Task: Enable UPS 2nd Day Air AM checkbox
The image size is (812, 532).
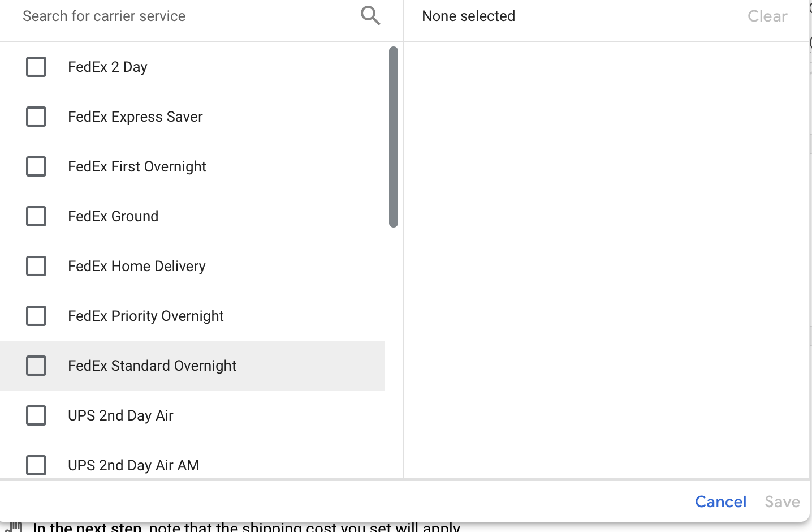Action: tap(36, 465)
